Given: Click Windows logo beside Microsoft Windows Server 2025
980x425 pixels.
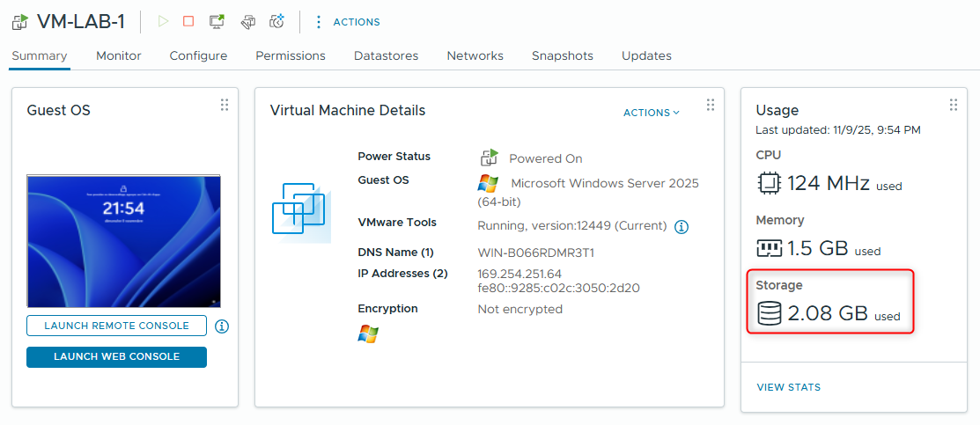Looking at the screenshot, I should coord(488,183).
